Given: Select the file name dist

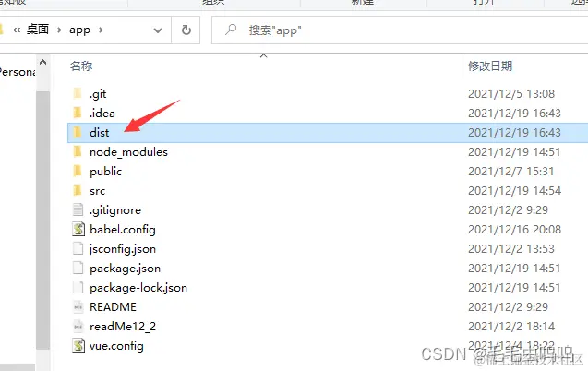Looking at the screenshot, I should click(x=100, y=132).
